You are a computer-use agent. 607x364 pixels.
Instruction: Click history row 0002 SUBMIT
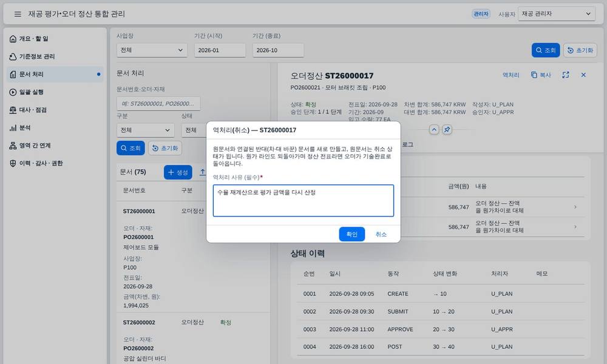point(441,312)
